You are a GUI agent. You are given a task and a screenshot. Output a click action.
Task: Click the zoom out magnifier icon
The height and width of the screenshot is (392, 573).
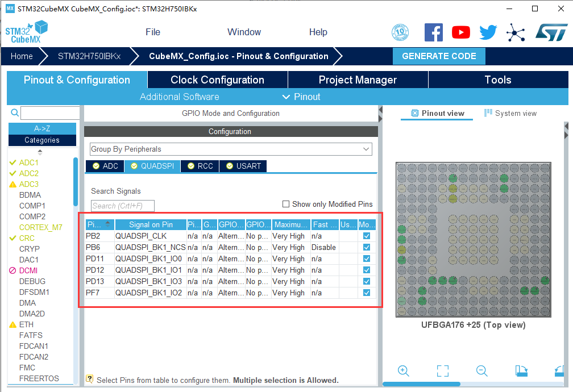click(x=482, y=371)
